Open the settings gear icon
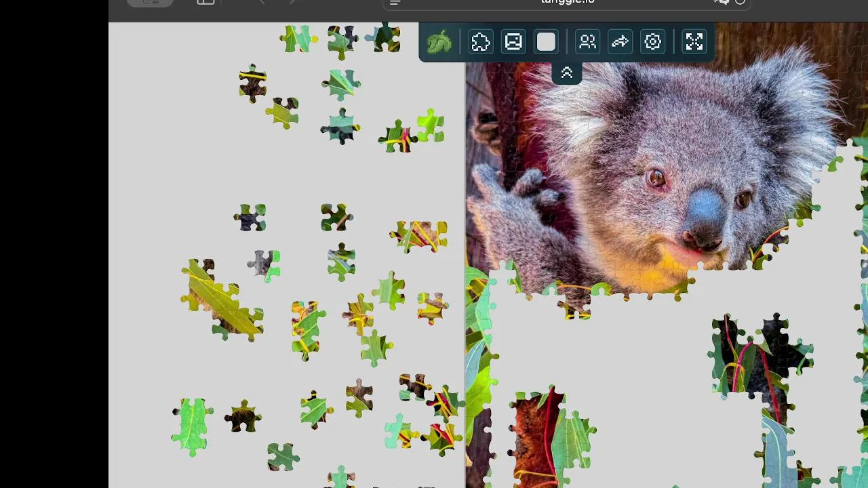The width and height of the screenshot is (868, 488). pyautogui.click(x=652, y=43)
